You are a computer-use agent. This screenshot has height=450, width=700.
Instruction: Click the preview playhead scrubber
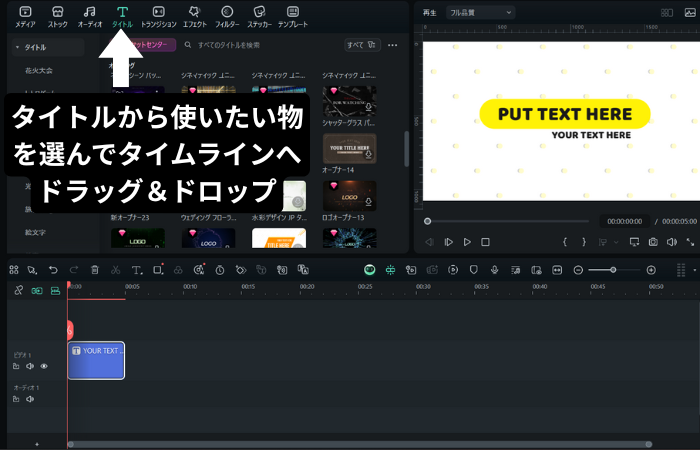pos(427,221)
